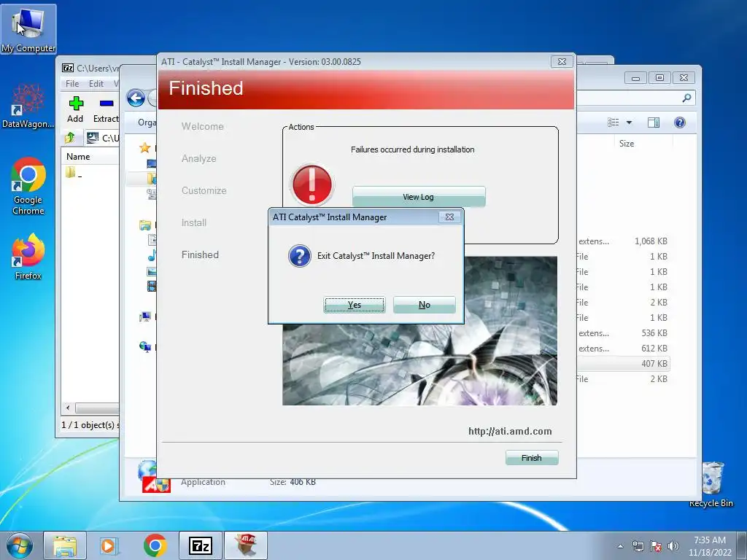Close the ATI Catalyst Install Manager window
Screen dimensions: 747x560
562,61
